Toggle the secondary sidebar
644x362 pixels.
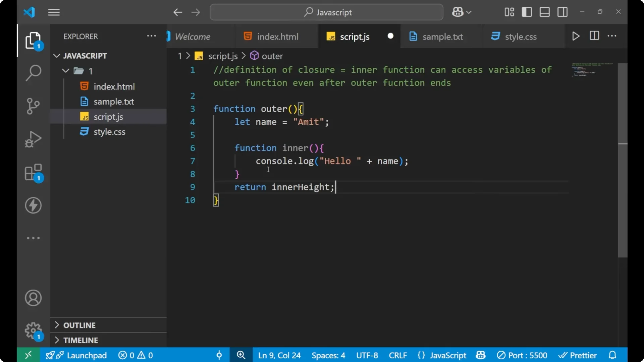click(562, 12)
